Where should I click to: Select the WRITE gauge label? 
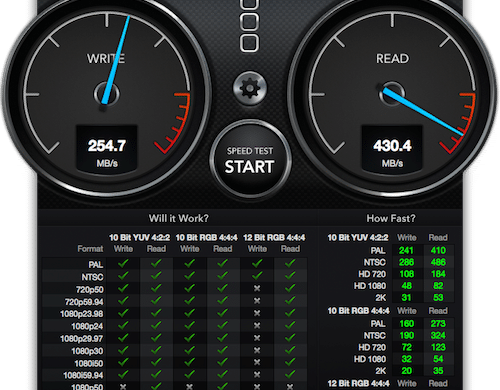point(106,59)
